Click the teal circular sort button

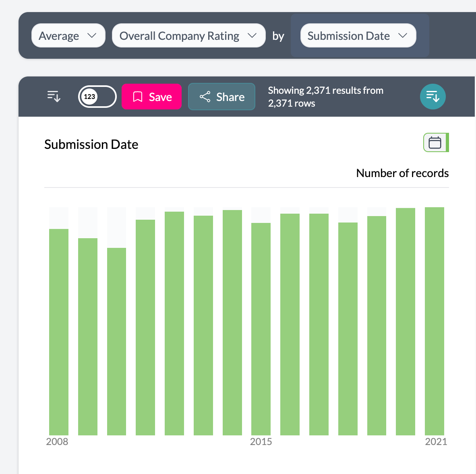click(x=433, y=97)
